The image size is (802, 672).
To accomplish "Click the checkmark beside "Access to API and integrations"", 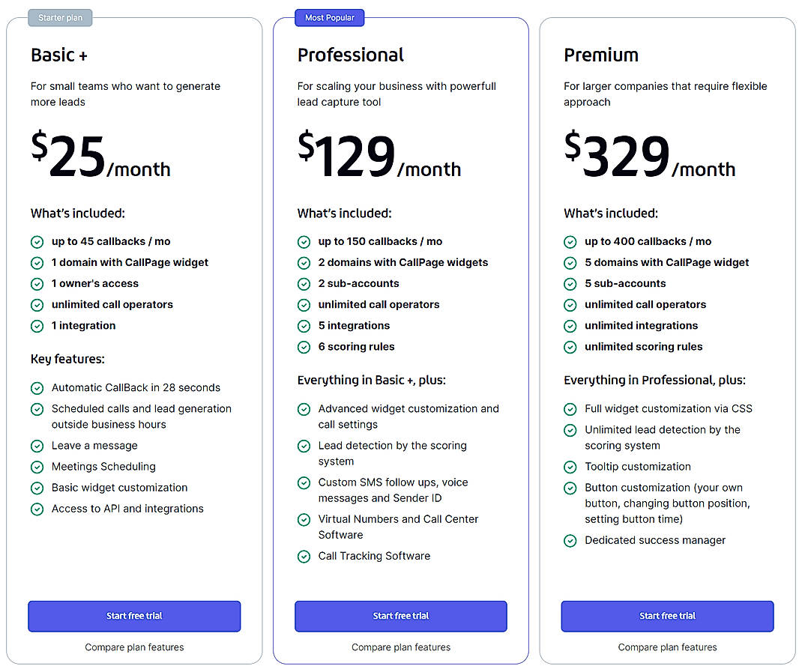I will tap(37, 509).
